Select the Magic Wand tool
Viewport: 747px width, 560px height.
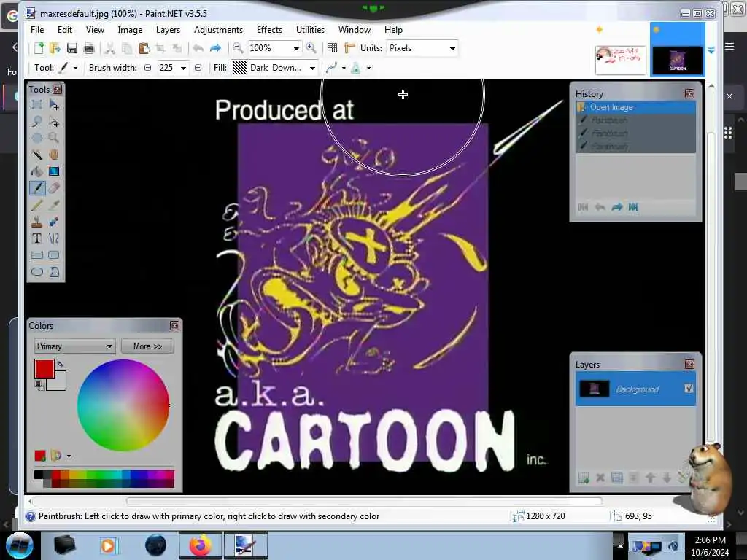[36, 155]
